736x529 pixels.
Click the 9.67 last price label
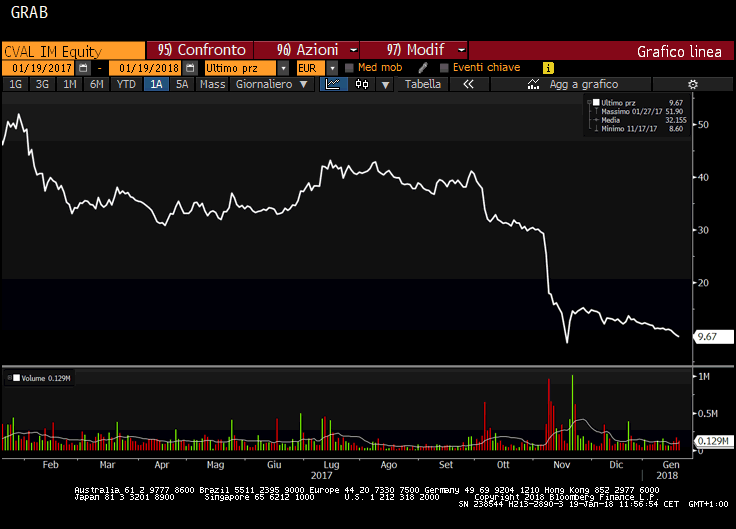[713, 337]
